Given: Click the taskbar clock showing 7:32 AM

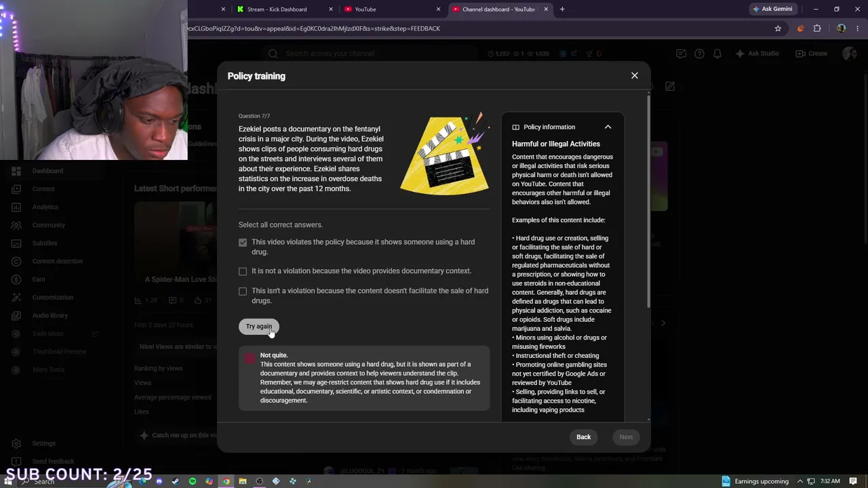Looking at the screenshot, I should point(830,481).
